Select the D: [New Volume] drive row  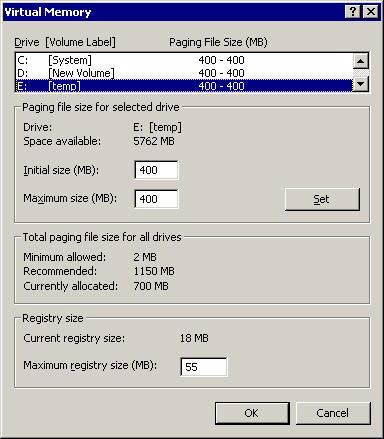point(184,73)
